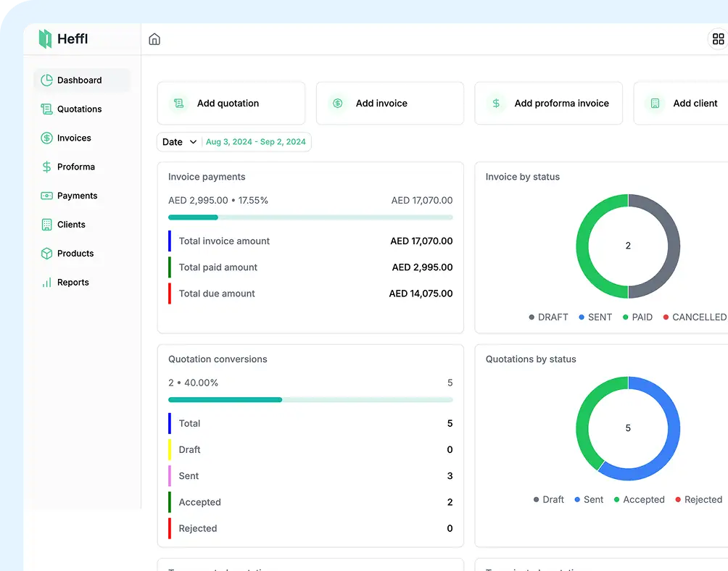Click the home icon in top bar
Image resolution: width=728 pixels, height=571 pixels.
pos(154,39)
